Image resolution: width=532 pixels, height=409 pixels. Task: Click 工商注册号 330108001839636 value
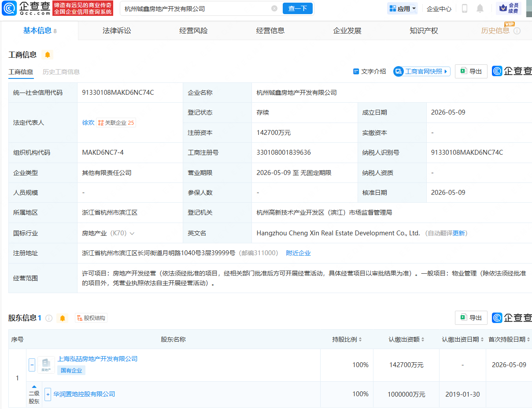pos(284,153)
